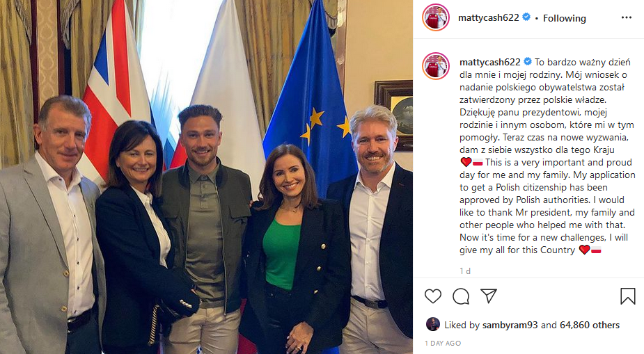View the 64,860 others likes list
This screenshot has height=354, width=644.
[x=590, y=325]
